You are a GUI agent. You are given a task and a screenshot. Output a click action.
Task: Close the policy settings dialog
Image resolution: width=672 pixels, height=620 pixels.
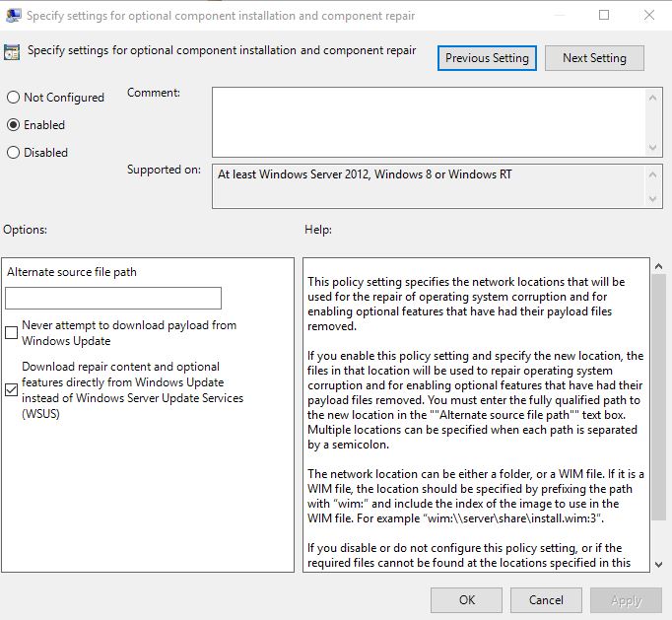[x=648, y=16]
